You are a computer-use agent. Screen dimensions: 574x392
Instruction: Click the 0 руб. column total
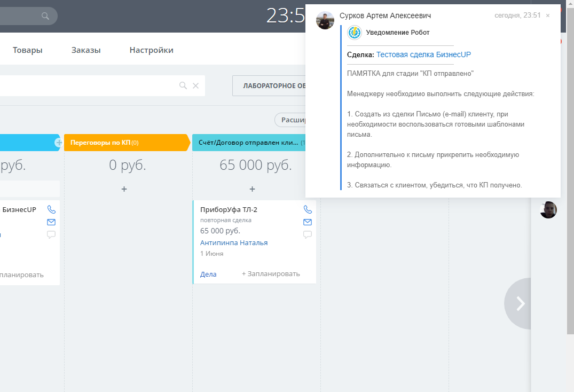(128, 165)
